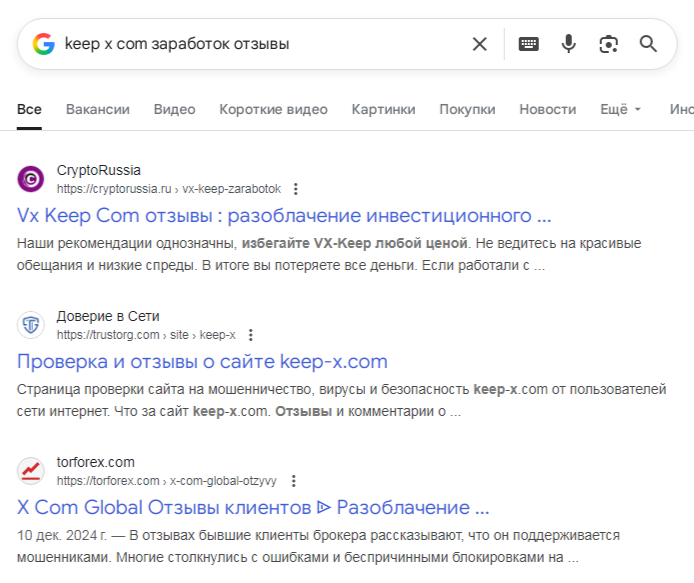Image resolution: width=694 pixels, height=583 pixels.
Task: Open three-dot menu for trustorg.com result
Action: (250, 335)
